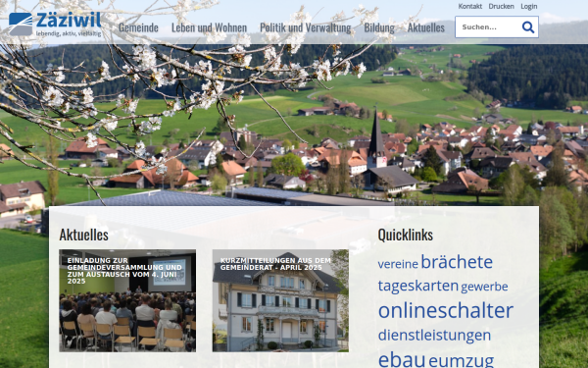This screenshot has width=588, height=368.
Task: Open the onlineschalter quicklink
Action: [446, 310]
